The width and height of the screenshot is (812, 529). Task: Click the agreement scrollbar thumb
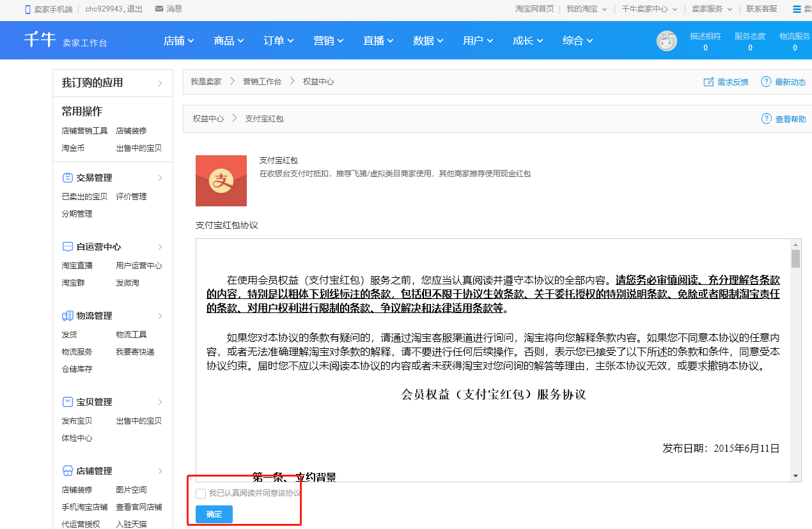pyautogui.click(x=795, y=258)
